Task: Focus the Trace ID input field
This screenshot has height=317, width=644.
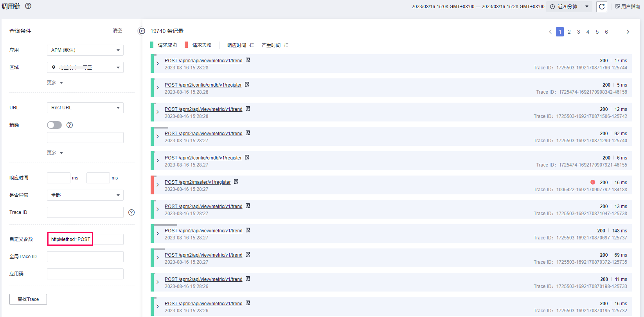Action: (85, 212)
